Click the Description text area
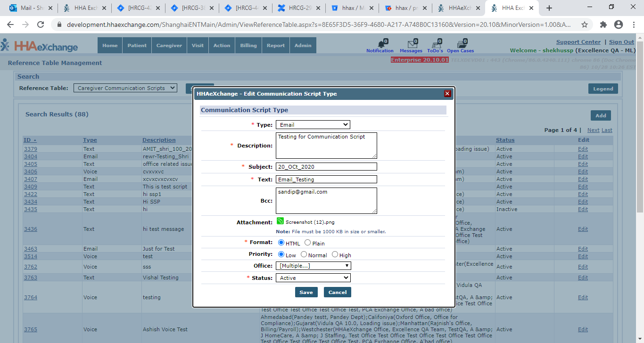This screenshot has width=644, height=343. point(326,146)
